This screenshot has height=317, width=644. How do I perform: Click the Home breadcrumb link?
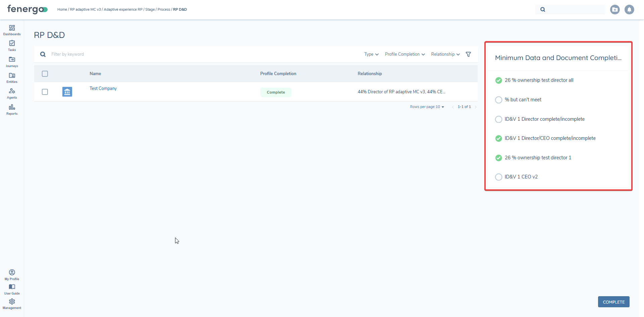(62, 10)
